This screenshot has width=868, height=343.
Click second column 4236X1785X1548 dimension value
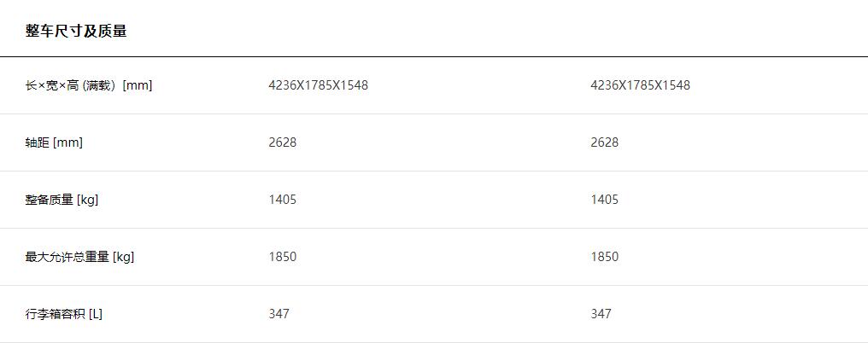[x=641, y=85]
